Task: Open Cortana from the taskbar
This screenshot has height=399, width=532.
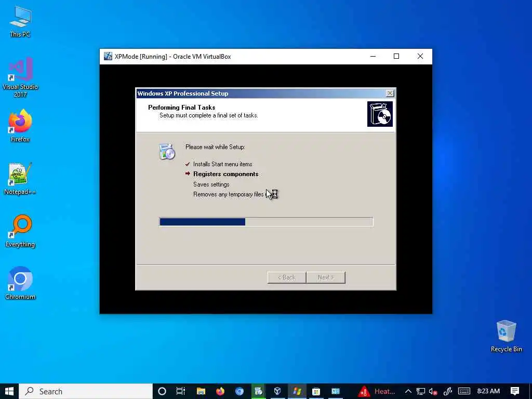Action: pos(162,391)
